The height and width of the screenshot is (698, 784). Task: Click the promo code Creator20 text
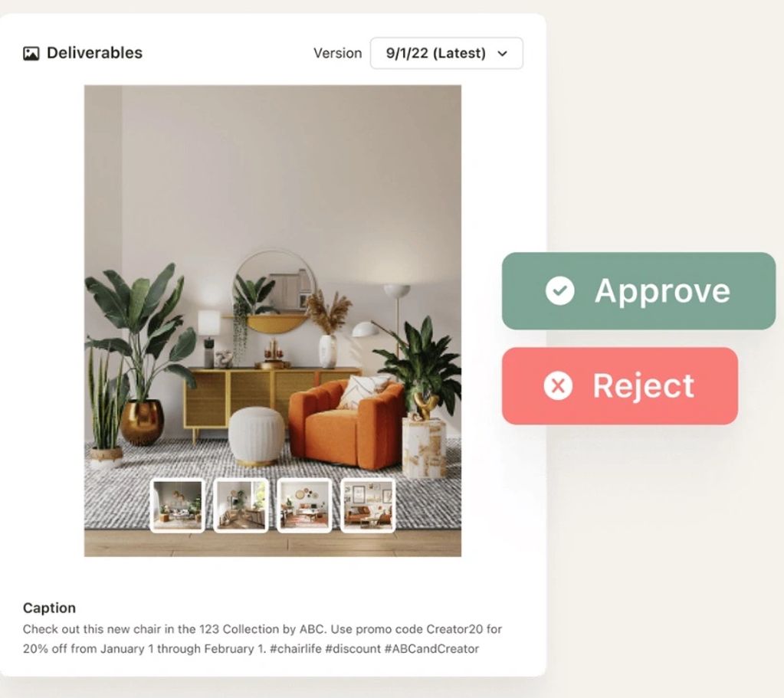point(454,629)
